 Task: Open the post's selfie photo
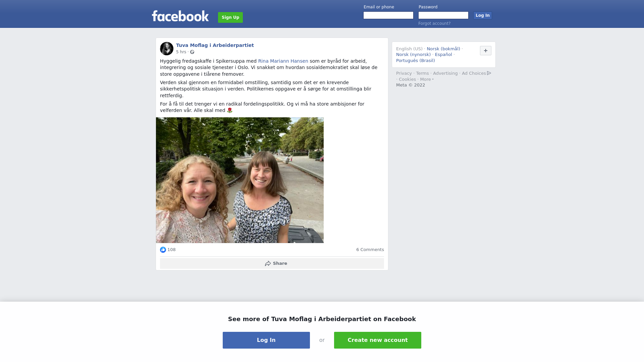[x=240, y=180]
